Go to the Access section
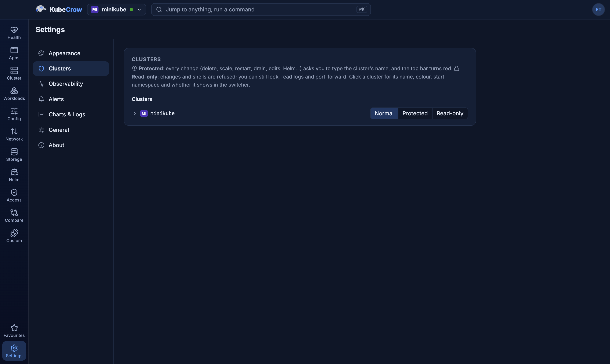 pos(14,196)
